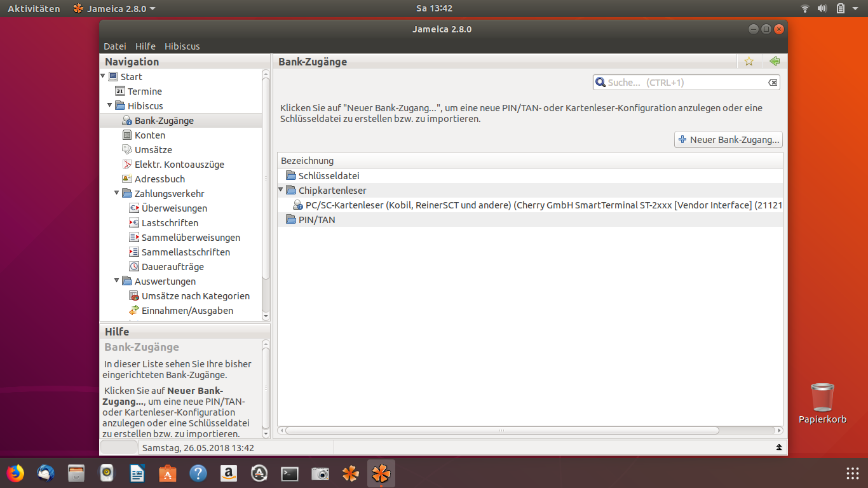
Task: Click the date text Samstag, 26.05.2018 13:42
Action: click(198, 448)
